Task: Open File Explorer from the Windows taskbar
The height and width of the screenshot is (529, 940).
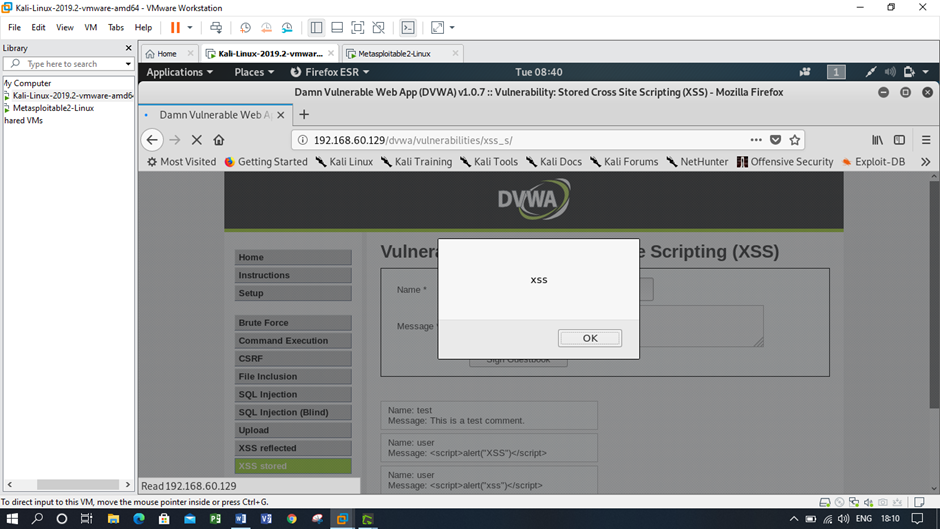Action: [113, 519]
